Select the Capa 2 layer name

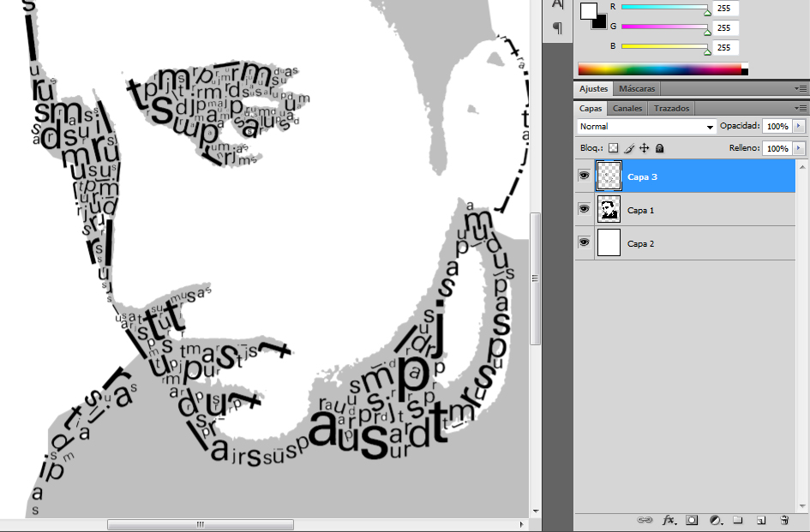point(640,244)
